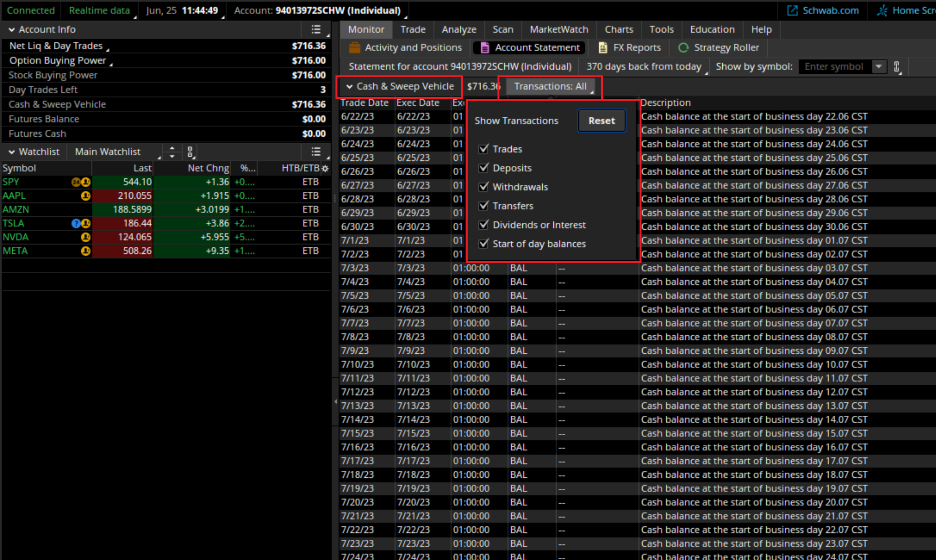
Task: Uncheck the Trades checkbox
Action: [484, 149]
